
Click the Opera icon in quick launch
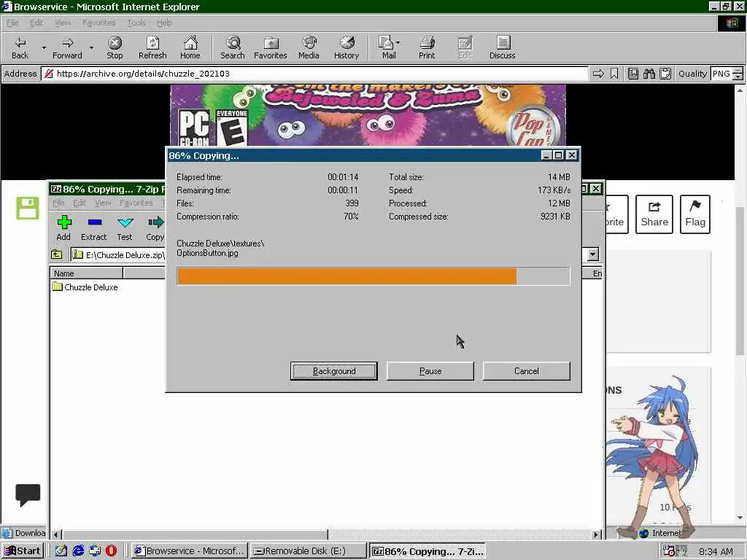111,551
